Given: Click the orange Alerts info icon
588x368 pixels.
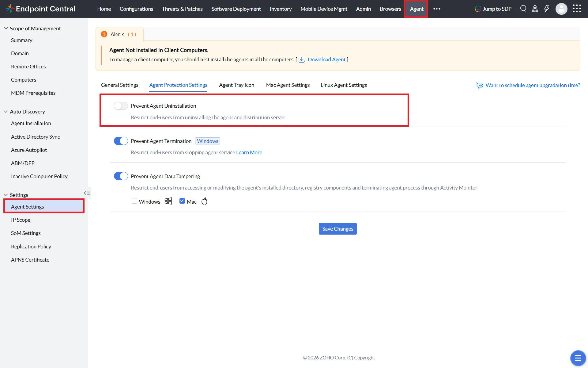Looking at the screenshot, I should point(104,34).
